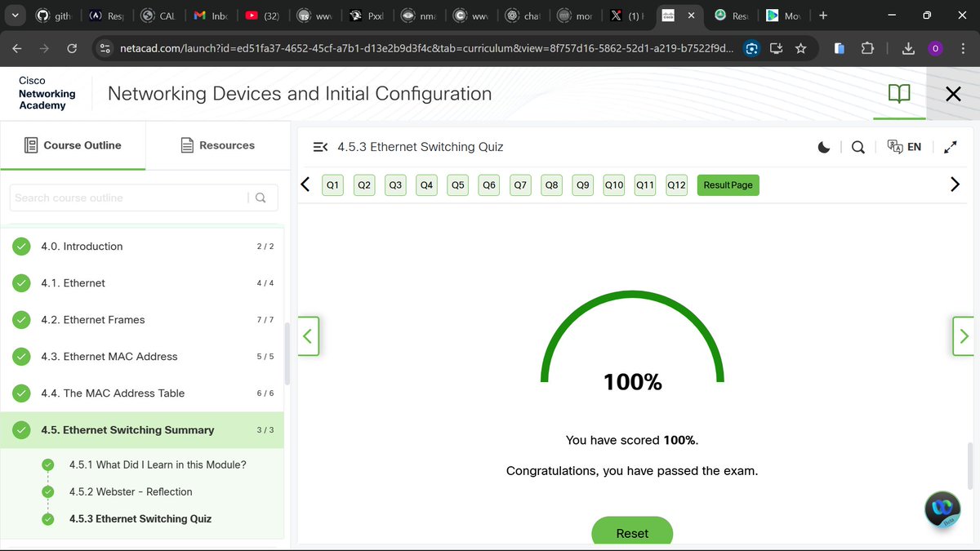Screen dimensions: 980x551
Task: Select the Resources tab
Action: (217, 145)
